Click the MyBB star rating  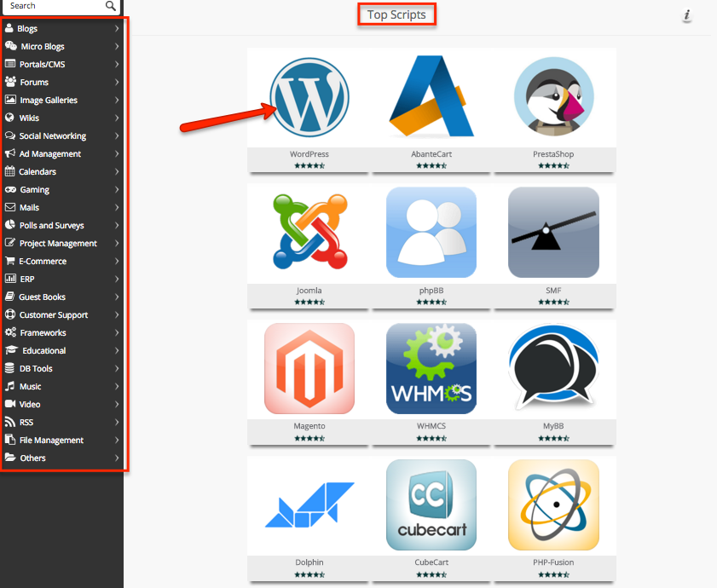(x=554, y=438)
